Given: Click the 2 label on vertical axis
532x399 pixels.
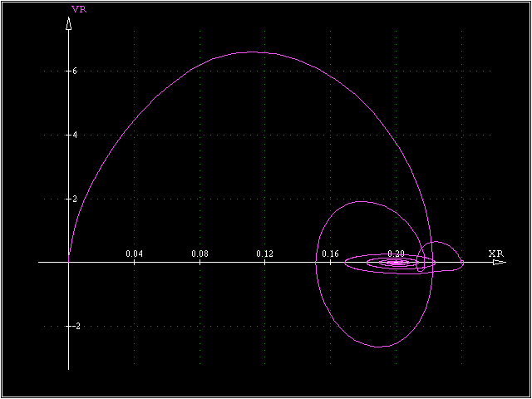Looking at the screenshot, I should [74, 199].
